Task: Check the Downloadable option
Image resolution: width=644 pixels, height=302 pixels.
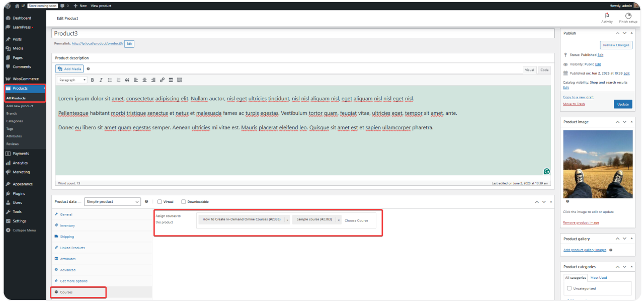Action: (183, 201)
